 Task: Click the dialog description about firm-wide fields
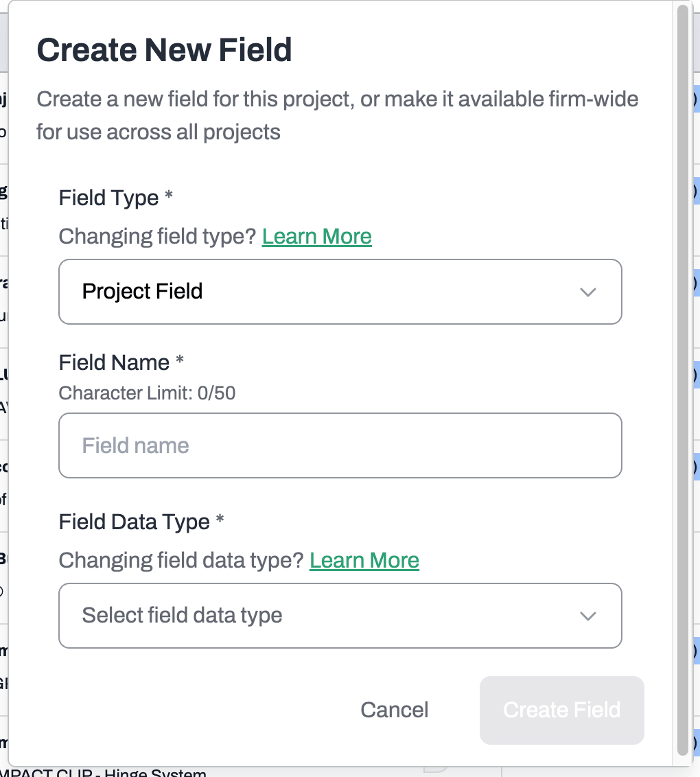338,115
